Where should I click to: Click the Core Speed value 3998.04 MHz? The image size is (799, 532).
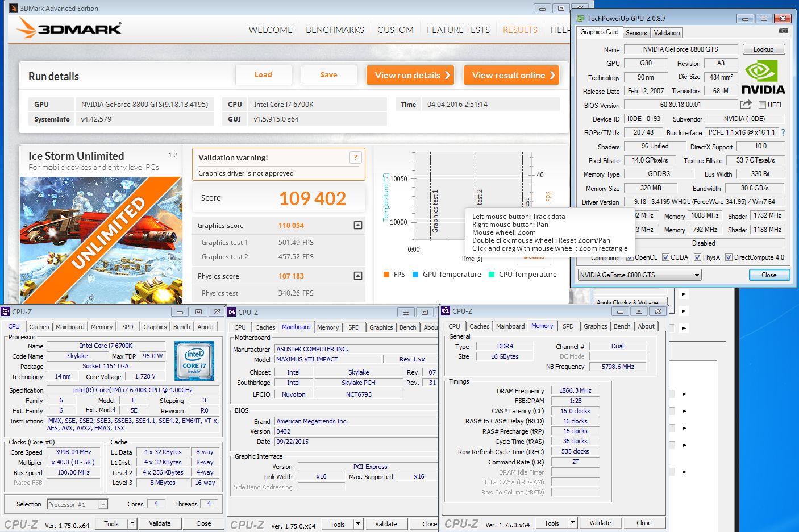(73, 452)
